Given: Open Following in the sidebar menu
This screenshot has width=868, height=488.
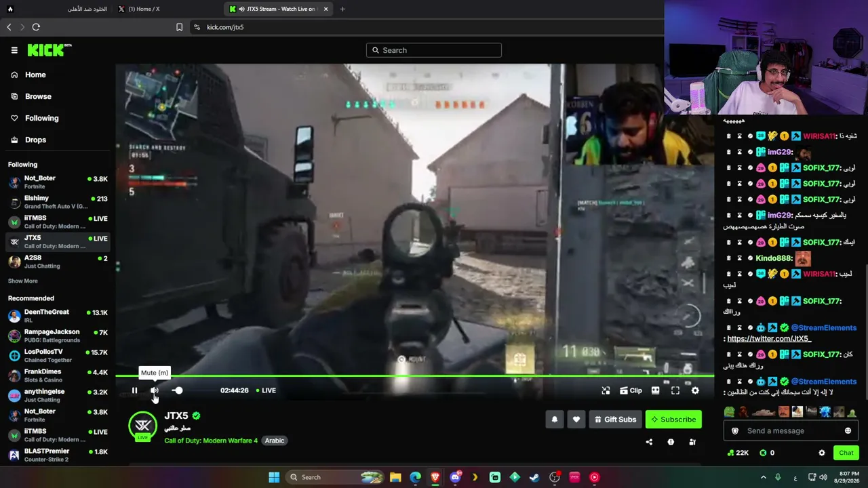Looking at the screenshot, I should [x=35, y=118].
